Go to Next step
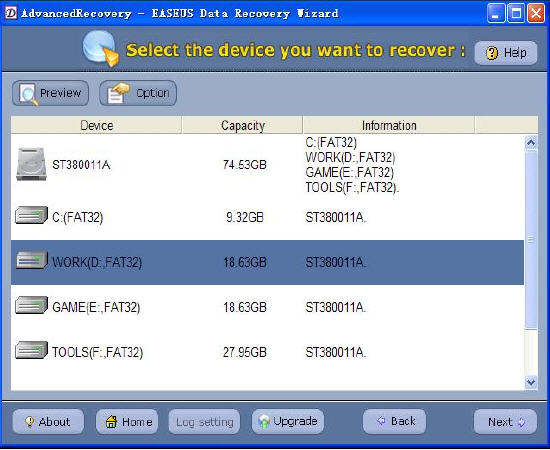The width and height of the screenshot is (550, 450). [x=505, y=422]
